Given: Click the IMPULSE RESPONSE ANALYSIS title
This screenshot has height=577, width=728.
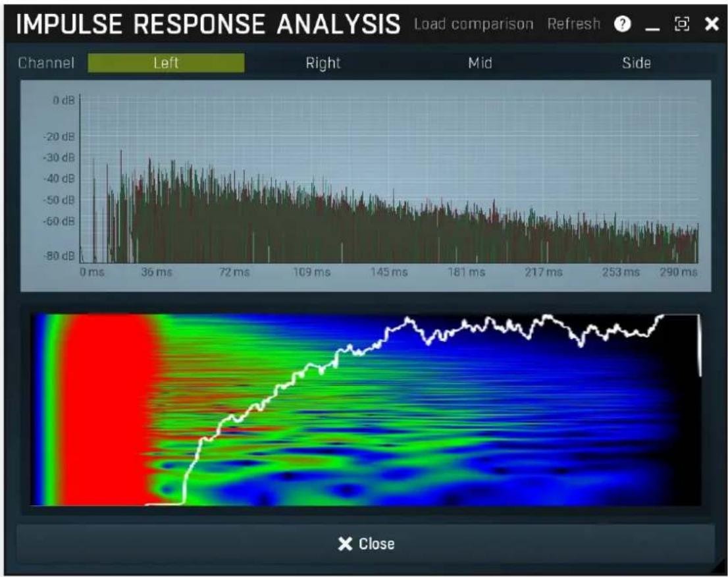Looking at the screenshot, I should pos(208,24).
